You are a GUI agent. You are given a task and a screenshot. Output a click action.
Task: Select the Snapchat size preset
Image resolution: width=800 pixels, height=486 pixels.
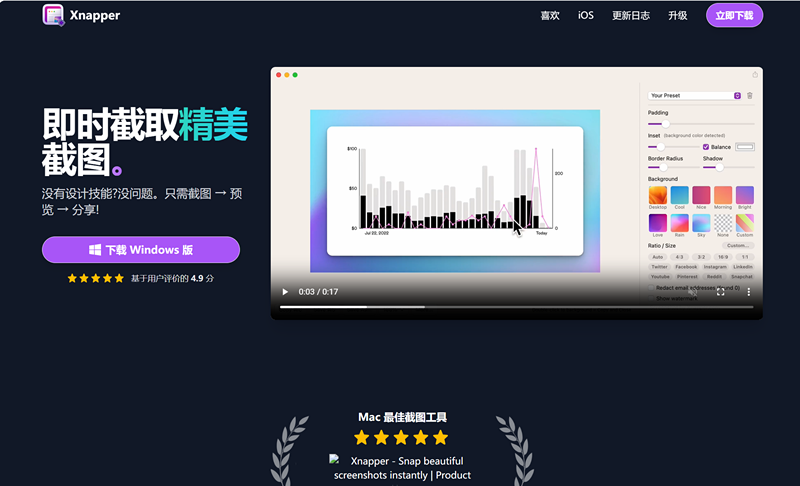[742, 276]
